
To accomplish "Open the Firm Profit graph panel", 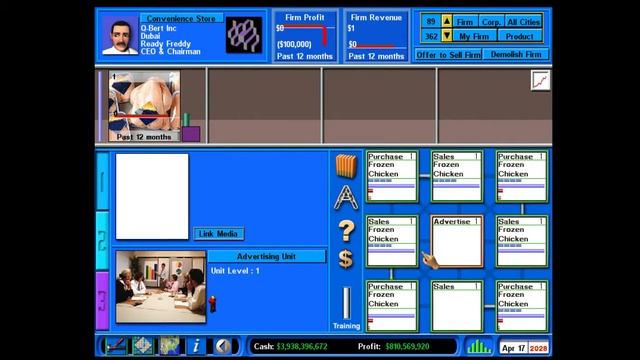I will pyautogui.click(x=305, y=36).
